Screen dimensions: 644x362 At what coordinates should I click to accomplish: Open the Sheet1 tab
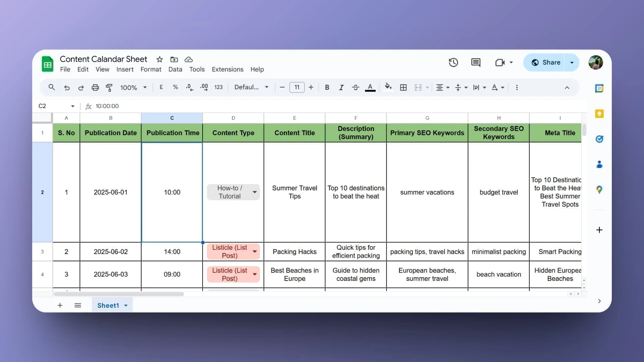(108, 305)
